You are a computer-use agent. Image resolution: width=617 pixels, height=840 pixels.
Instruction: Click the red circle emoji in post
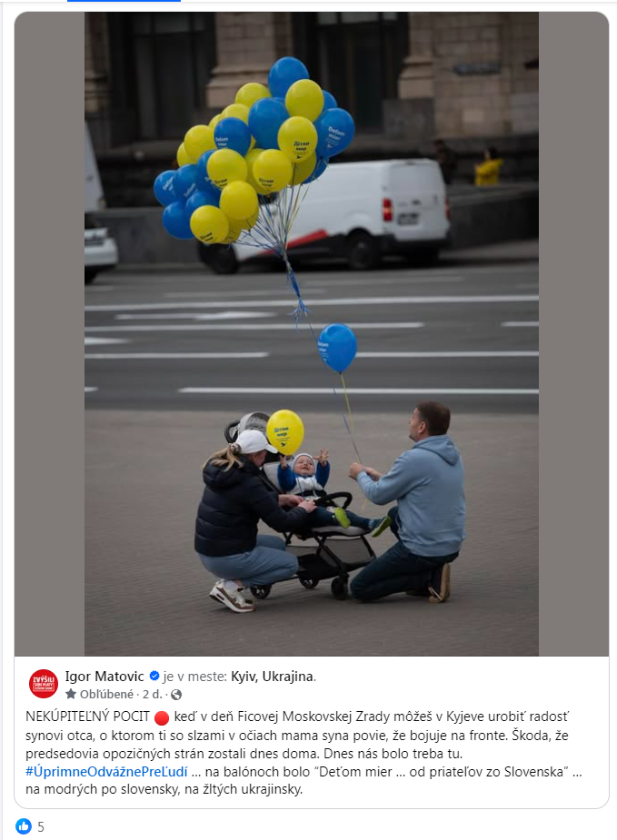click(x=162, y=717)
